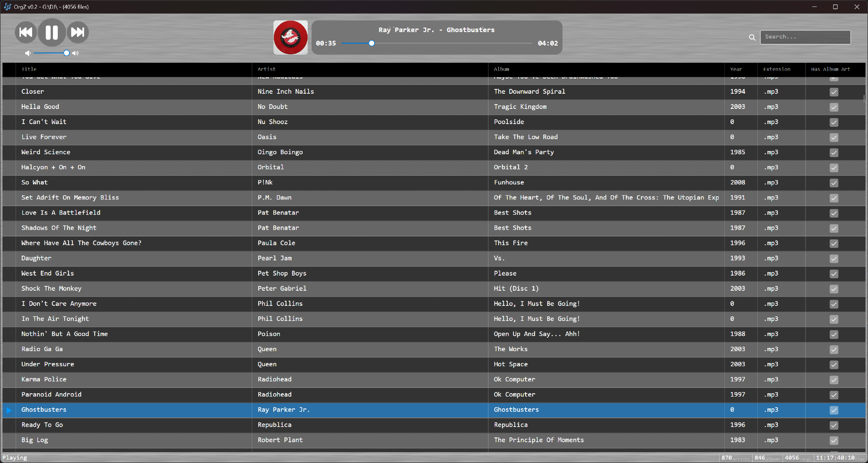Click the loud volume speaker icon
This screenshot has height=463, width=868.
[x=76, y=53]
